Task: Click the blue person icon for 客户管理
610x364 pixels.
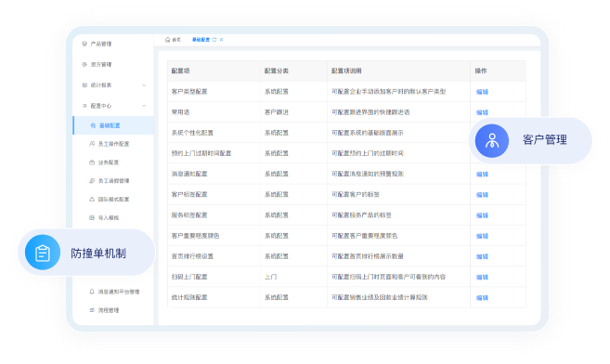Action: 492,141
